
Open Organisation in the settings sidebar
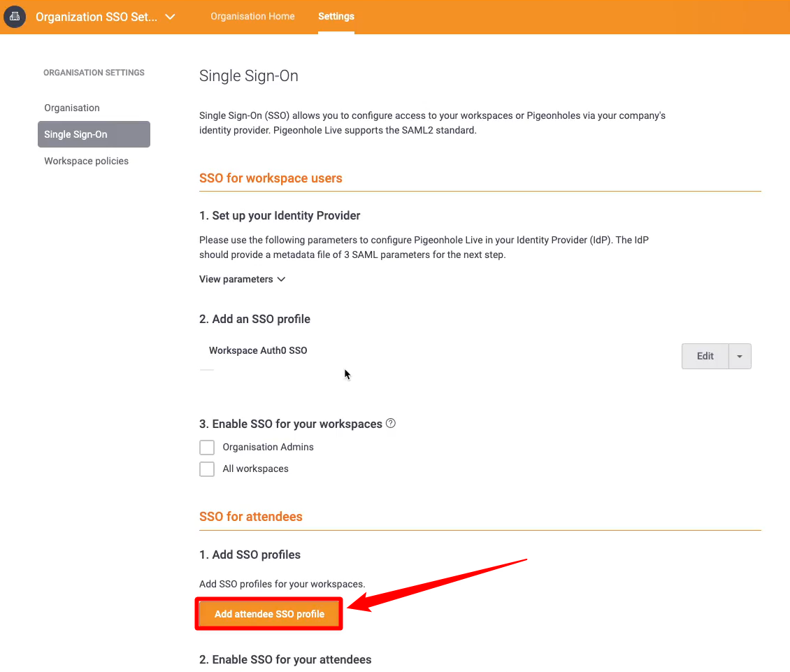coord(72,108)
